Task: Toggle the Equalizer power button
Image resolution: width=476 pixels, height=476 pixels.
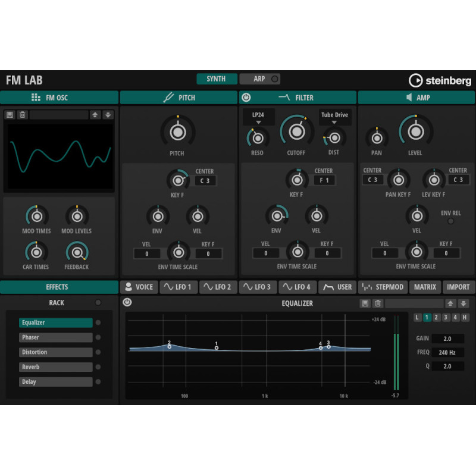Action: [x=127, y=302]
